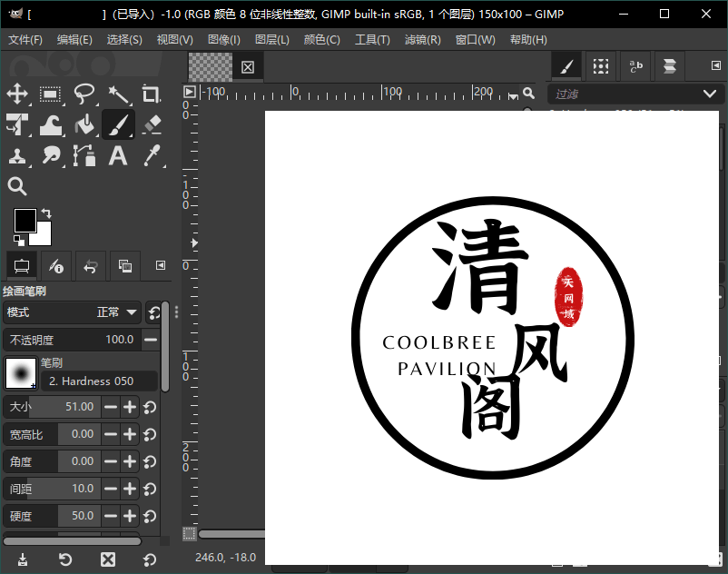The height and width of the screenshot is (574, 728).
Task: Select the Unified Transform tool
Action: coord(17,124)
